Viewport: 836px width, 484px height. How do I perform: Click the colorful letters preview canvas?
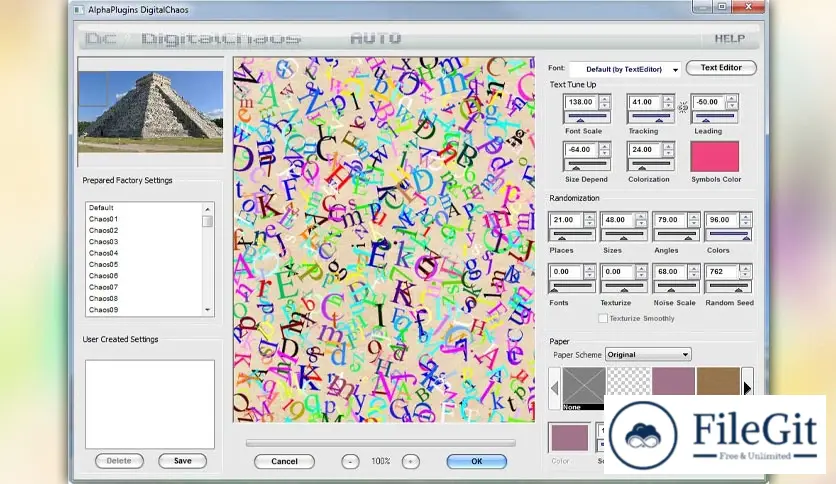(384, 240)
